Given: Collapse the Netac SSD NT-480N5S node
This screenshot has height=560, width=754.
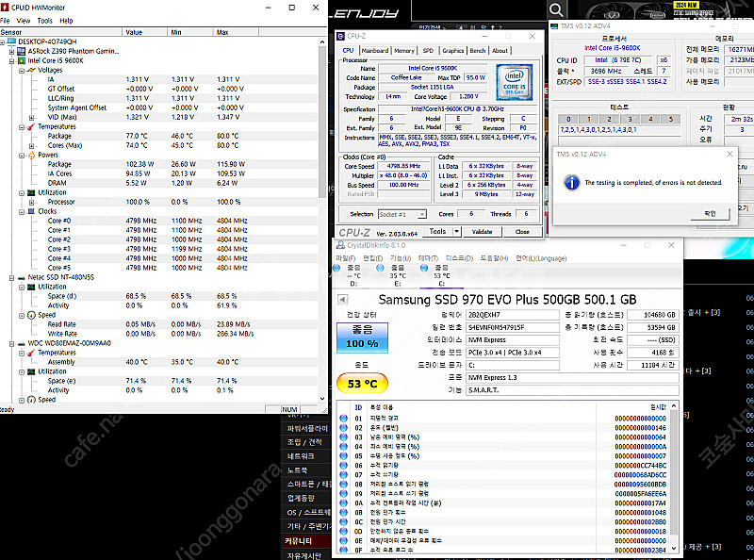Looking at the screenshot, I should point(12,277).
